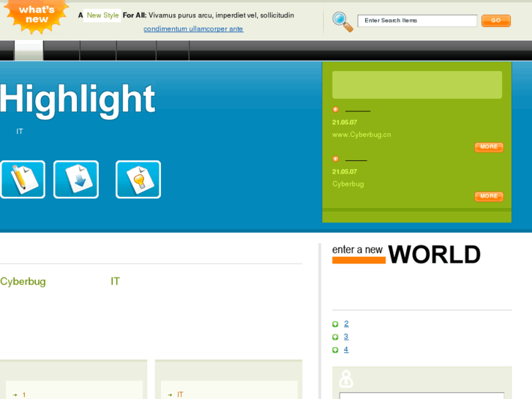Click the Cyberbug text in the green panel
This screenshot has width=532, height=399.
(348, 184)
